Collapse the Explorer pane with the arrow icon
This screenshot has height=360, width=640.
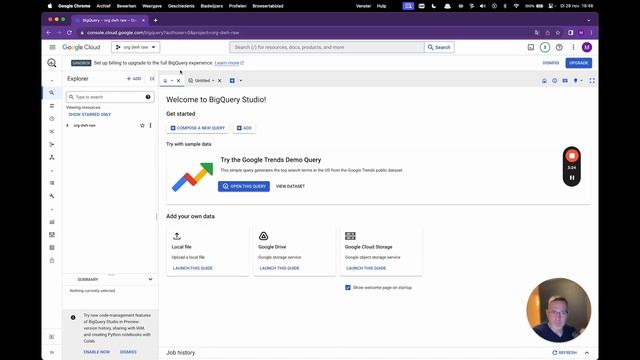coord(152,78)
